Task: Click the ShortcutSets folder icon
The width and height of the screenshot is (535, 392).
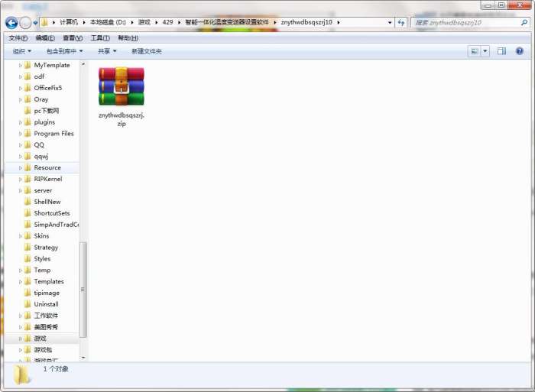Action: pyautogui.click(x=28, y=213)
